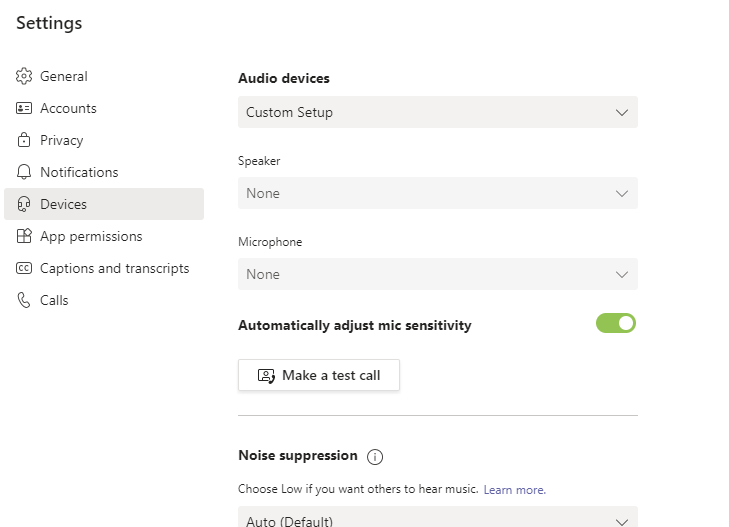The width and height of the screenshot is (729, 527).
Task: Click the Noise suppression info icon
Action: [x=375, y=457]
